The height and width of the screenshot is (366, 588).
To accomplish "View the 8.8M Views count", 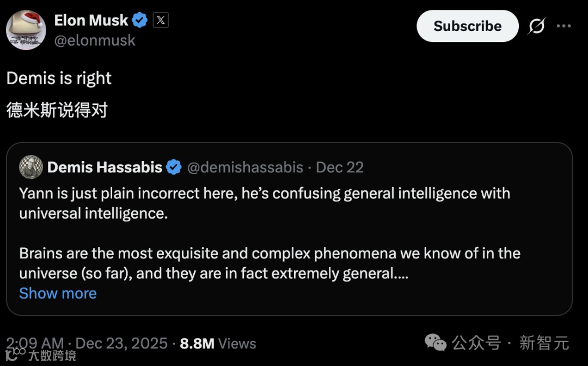I will tap(218, 343).
